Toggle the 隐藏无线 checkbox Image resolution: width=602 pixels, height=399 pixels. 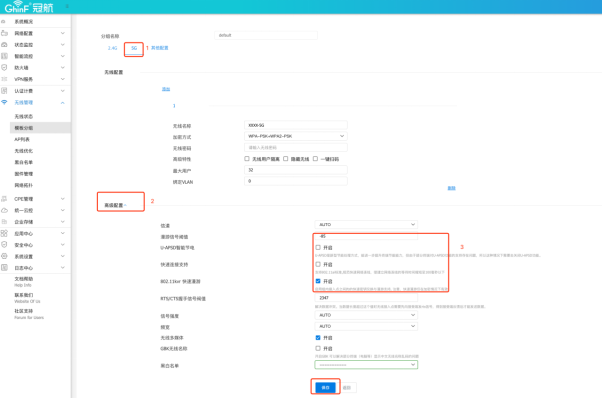(286, 159)
